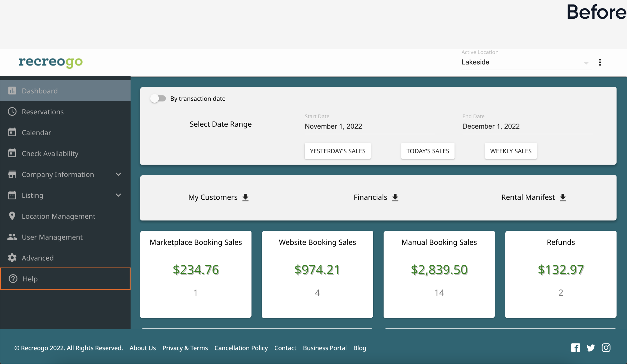Click the Dashboard bar-chart icon

tap(12, 91)
